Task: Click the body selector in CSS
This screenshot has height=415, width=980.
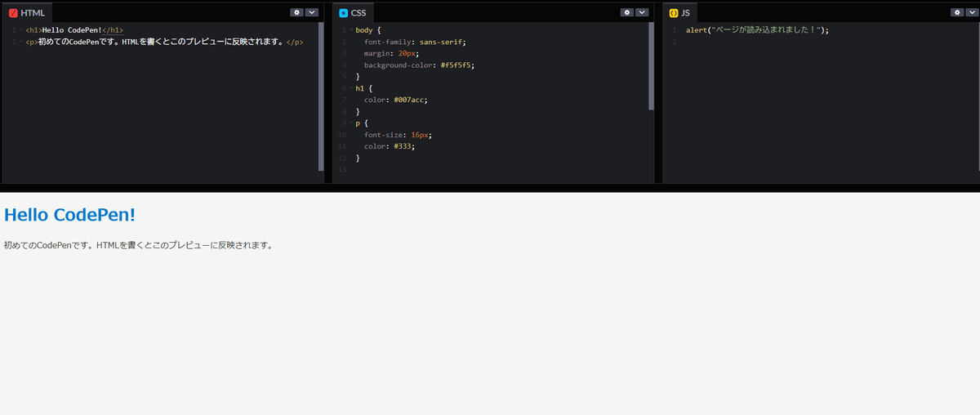Action: coord(364,30)
